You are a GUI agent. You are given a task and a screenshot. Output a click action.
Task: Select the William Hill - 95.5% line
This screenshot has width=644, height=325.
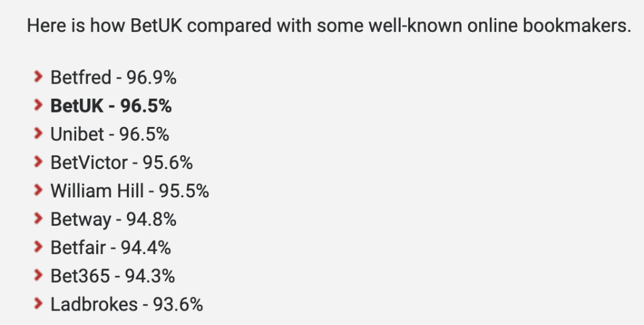(x=130, y=191)
